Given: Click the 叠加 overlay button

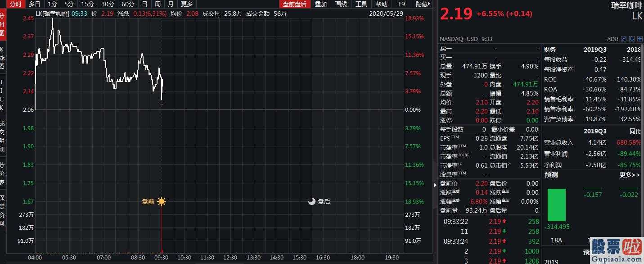Looking at the screenshot, I should pos(321,4).
